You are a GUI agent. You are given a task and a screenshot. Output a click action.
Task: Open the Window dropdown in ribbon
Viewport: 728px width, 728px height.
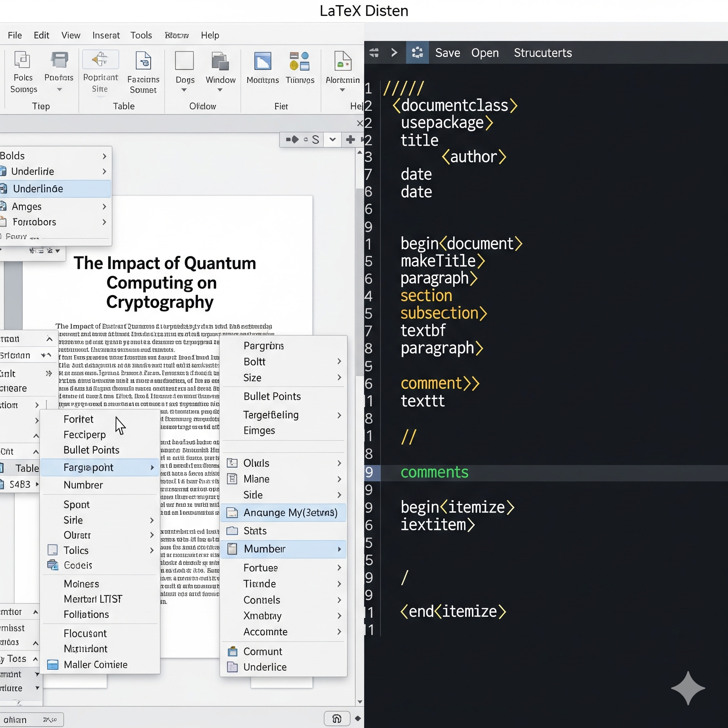(220, 90)
